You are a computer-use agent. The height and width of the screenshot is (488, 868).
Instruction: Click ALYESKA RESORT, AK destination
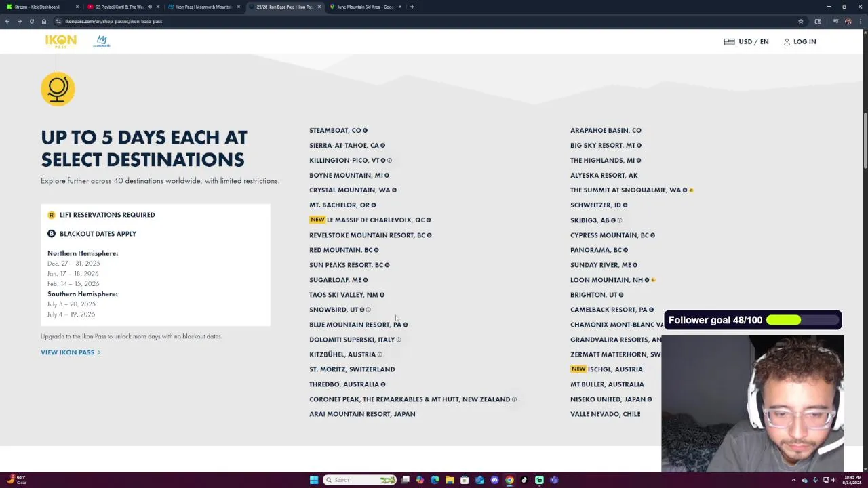click(x=604, y=176)
